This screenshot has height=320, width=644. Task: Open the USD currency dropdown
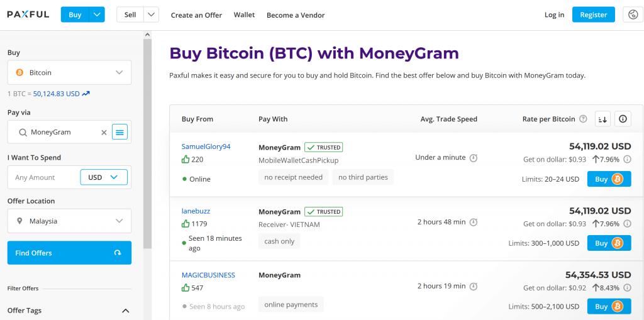pos(104,177)
